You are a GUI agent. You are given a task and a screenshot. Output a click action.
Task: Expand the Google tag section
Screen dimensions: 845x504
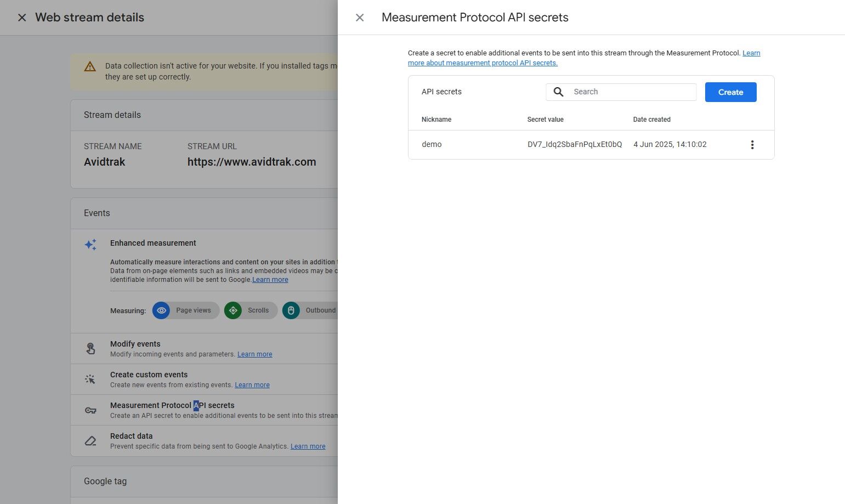pyautogui.click(x=105, y=481)
